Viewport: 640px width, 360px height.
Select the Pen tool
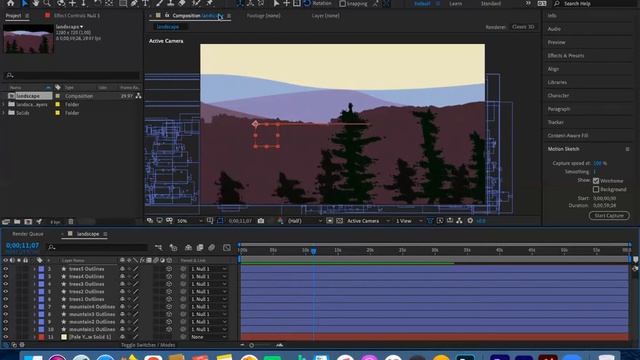coord(134,3)
